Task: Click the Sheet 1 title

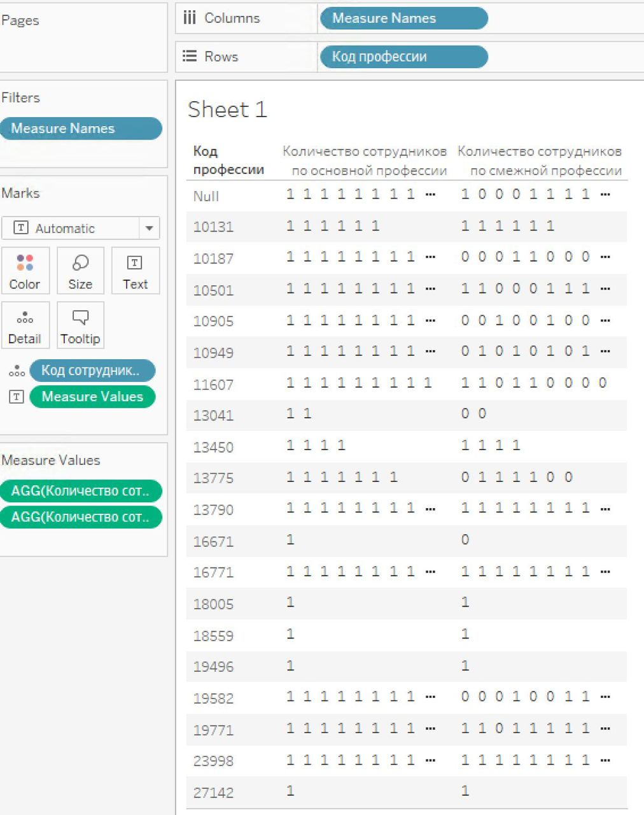Action: 227,110
